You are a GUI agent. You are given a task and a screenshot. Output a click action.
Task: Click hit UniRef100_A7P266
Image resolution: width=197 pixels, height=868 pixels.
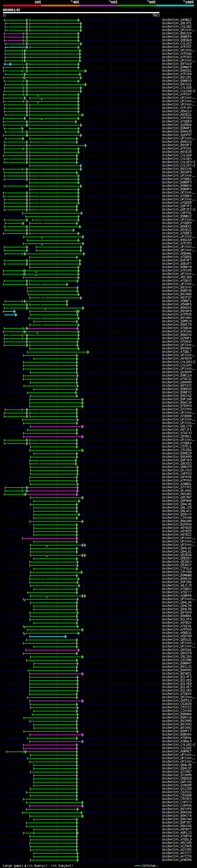[x=177, y=54]
